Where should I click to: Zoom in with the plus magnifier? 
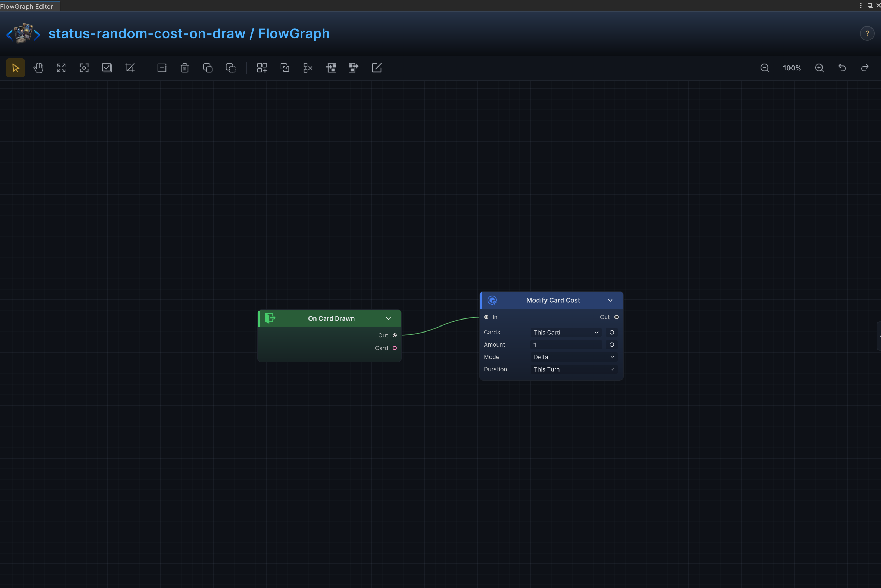pos(819,68)
